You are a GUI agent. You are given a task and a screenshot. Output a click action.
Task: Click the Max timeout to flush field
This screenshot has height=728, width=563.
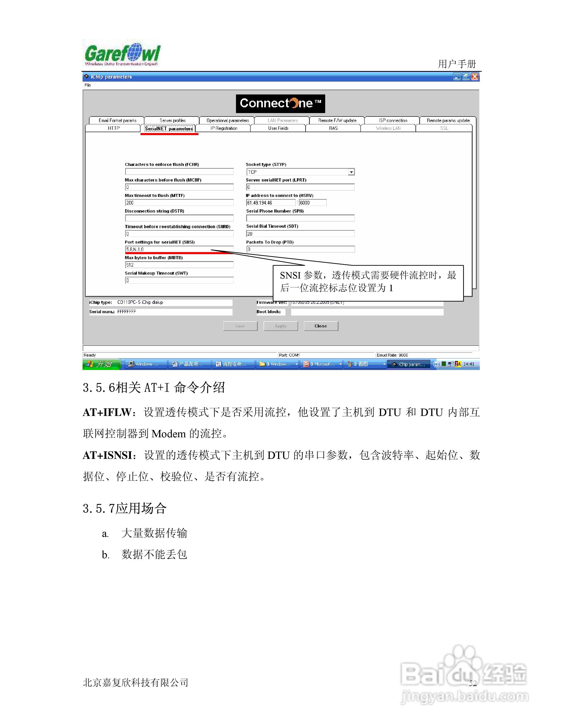coord(179,203)
